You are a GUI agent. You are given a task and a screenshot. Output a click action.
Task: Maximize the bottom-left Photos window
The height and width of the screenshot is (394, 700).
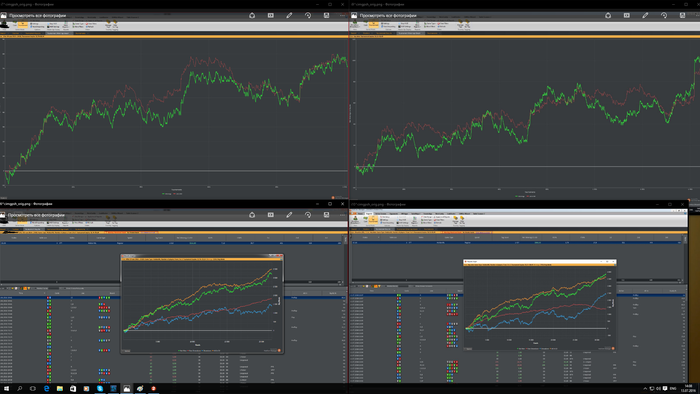pyautogui.click(x=330, y=203)
